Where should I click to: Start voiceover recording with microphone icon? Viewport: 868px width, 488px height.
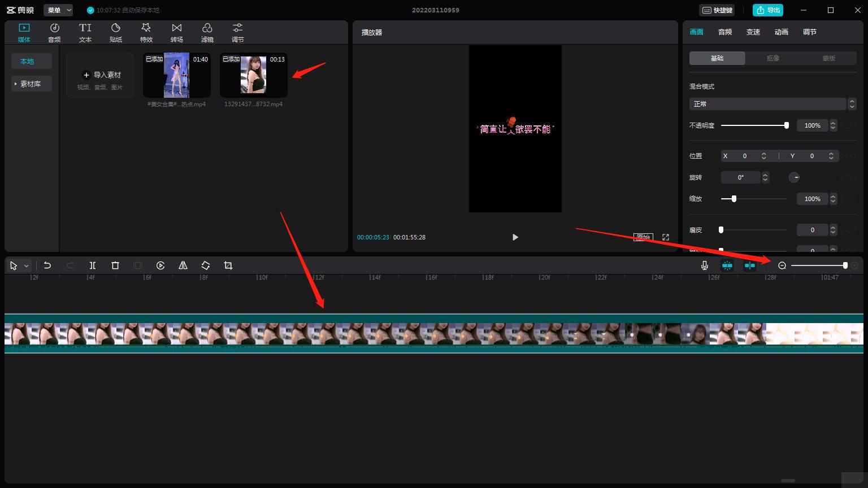point(705,265)
